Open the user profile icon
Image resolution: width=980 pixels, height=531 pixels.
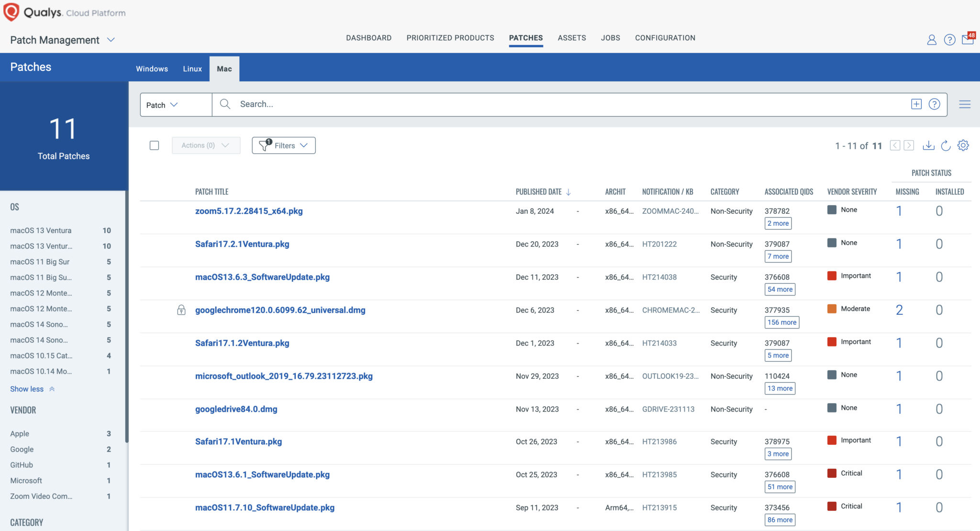932,40
